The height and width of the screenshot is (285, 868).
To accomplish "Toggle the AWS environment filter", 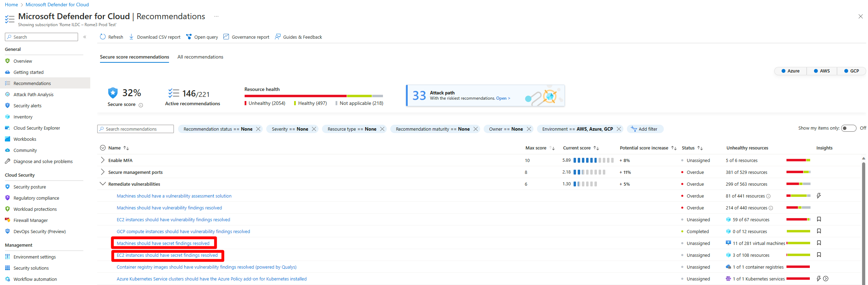I will 822,71.
